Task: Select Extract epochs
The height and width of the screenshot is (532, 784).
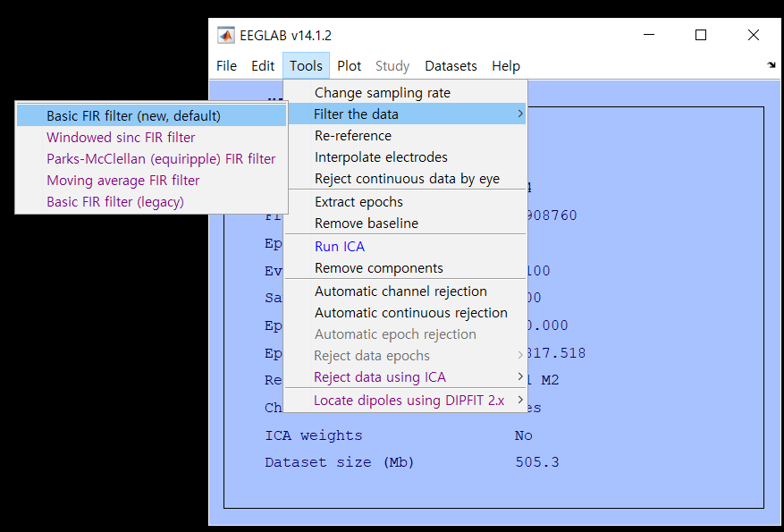Action: point(405,201)
